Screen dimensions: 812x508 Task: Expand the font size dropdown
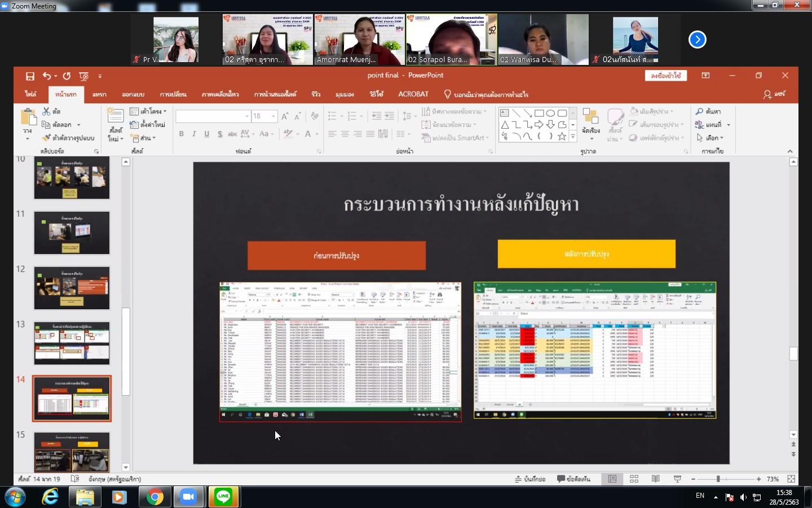point(273,116)
